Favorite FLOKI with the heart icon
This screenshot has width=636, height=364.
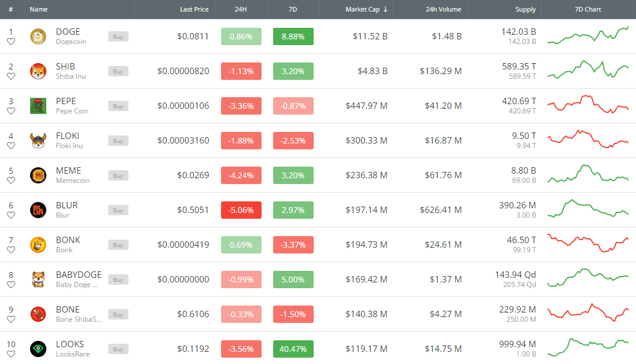[x=11, y=146]
